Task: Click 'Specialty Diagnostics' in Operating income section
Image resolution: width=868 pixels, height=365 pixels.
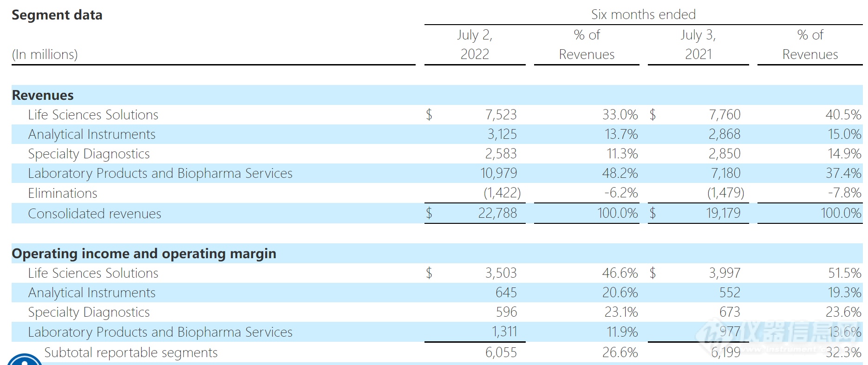Action: [89, 312]
